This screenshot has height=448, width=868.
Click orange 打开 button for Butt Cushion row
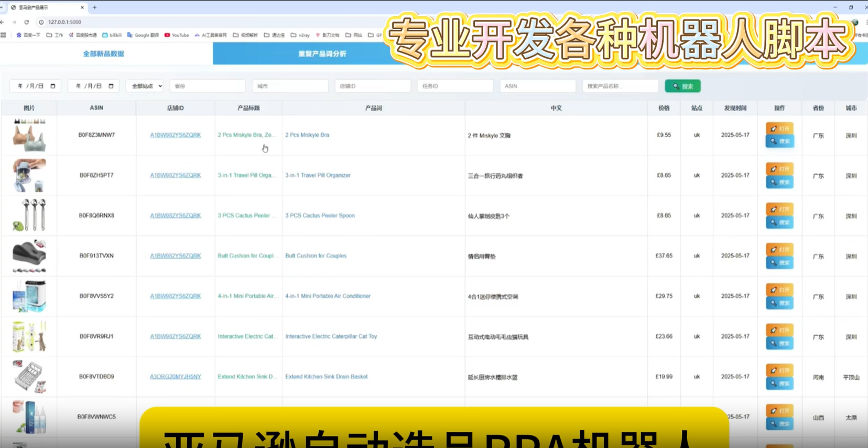[779, 249]
